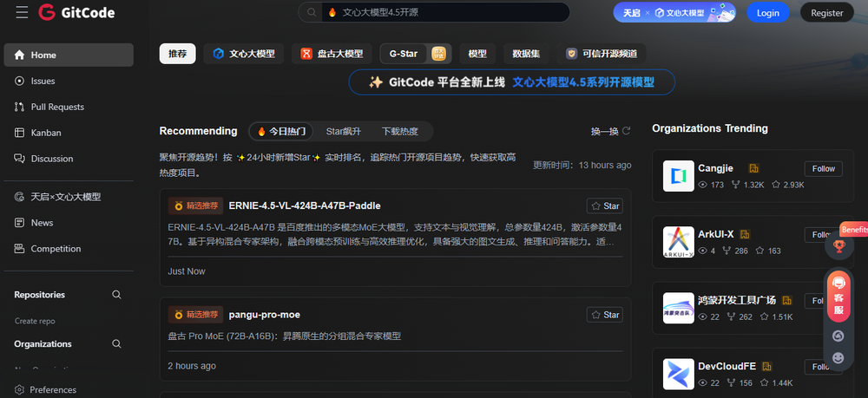This screenshot has height=398, width=868.
Task: Open 客服 customer service button
Action: [x=838, y=297]
